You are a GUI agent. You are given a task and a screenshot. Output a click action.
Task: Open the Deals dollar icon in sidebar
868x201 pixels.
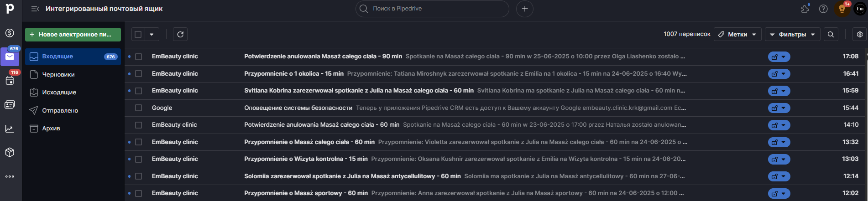pos(10,33)
